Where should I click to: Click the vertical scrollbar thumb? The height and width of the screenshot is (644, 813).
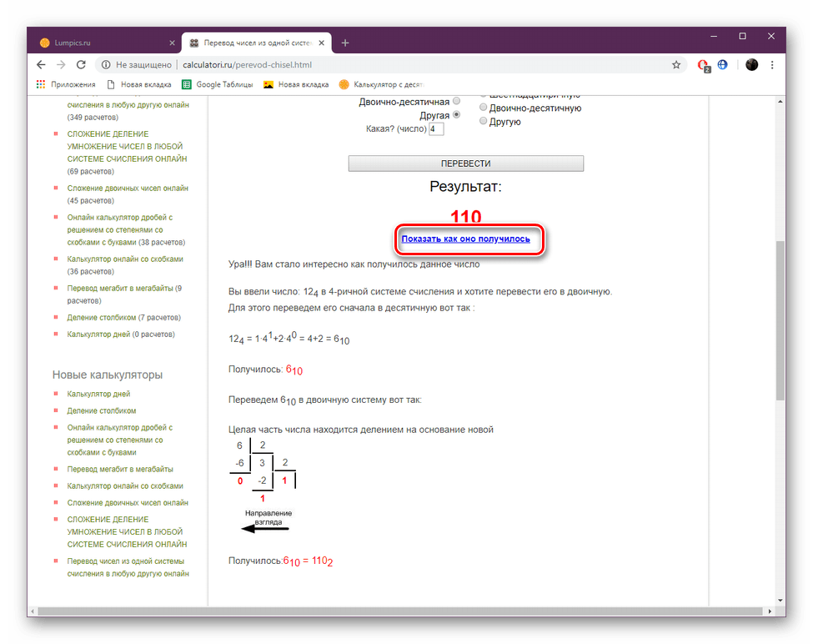point(780,320)
